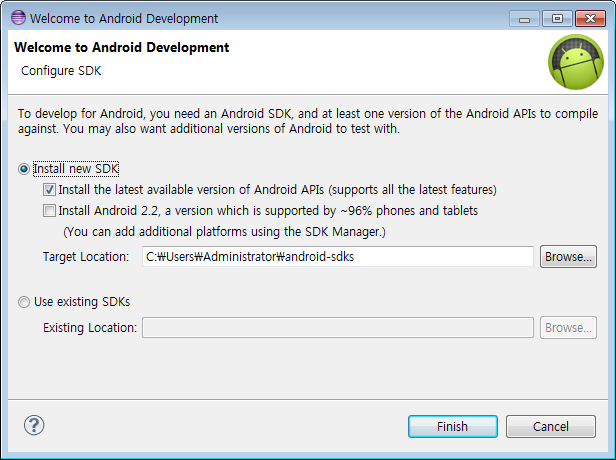Click the Eclipse icon in title bar
The height and width of the screenshot is (460, 616).
(x=18, y=18)
